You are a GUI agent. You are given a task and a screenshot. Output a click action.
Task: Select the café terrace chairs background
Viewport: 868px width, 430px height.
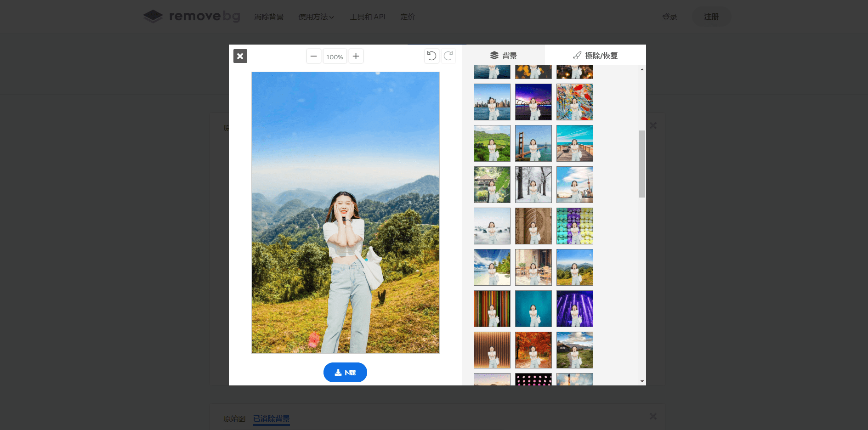[x=533, y=267]
